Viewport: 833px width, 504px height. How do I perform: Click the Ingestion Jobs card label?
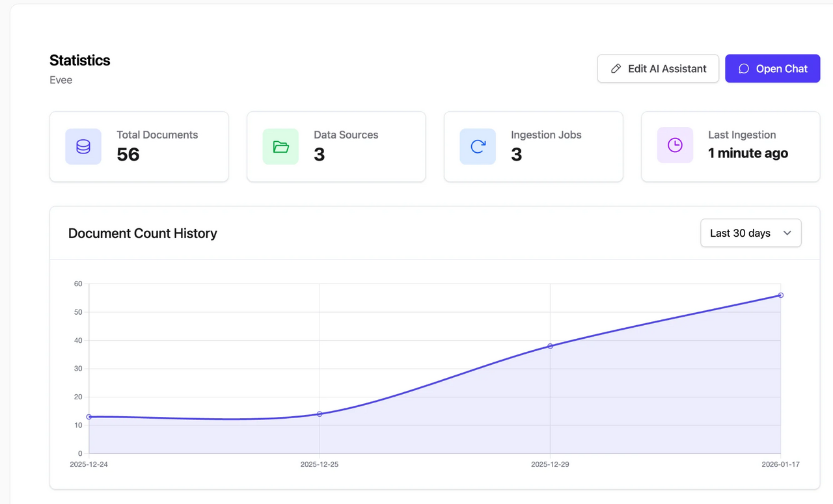546,135
